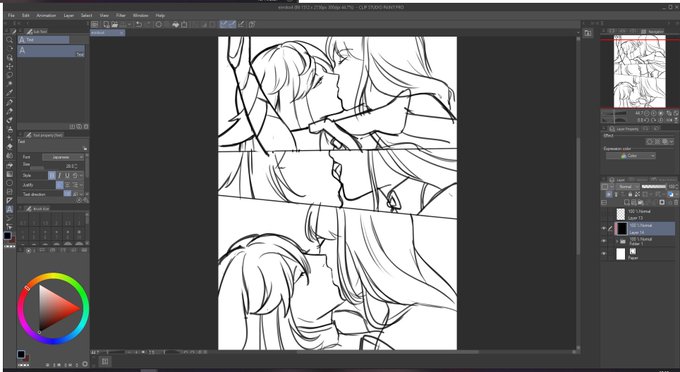
Task: Select the Eraser tool
Action: [10, 147]
